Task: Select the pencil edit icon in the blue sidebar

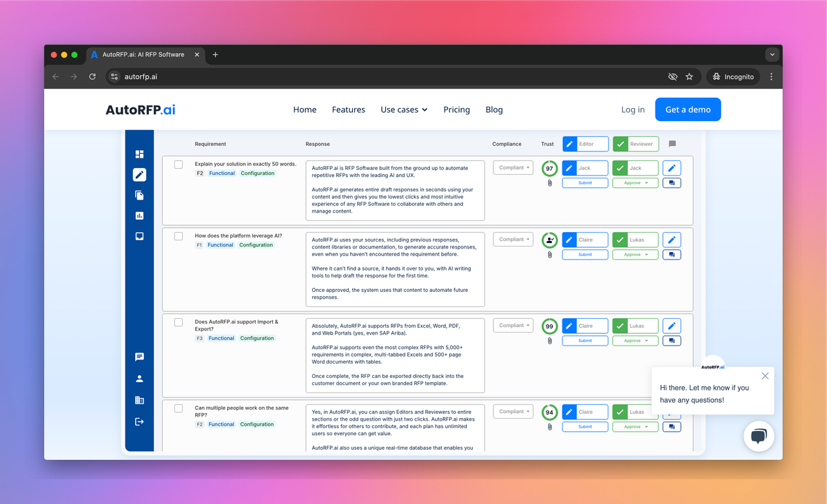Action: tap(140, 175)
